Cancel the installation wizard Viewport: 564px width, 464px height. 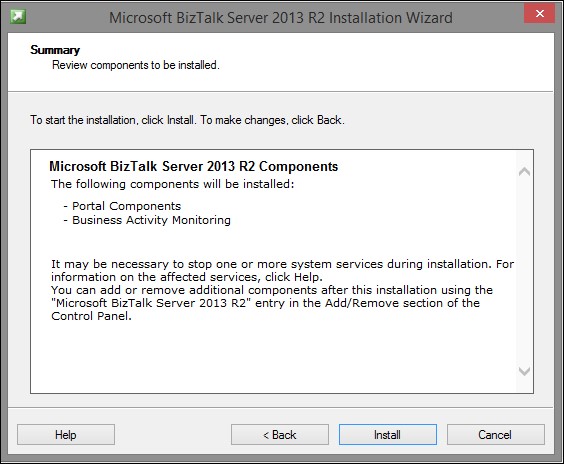point(496,435)
